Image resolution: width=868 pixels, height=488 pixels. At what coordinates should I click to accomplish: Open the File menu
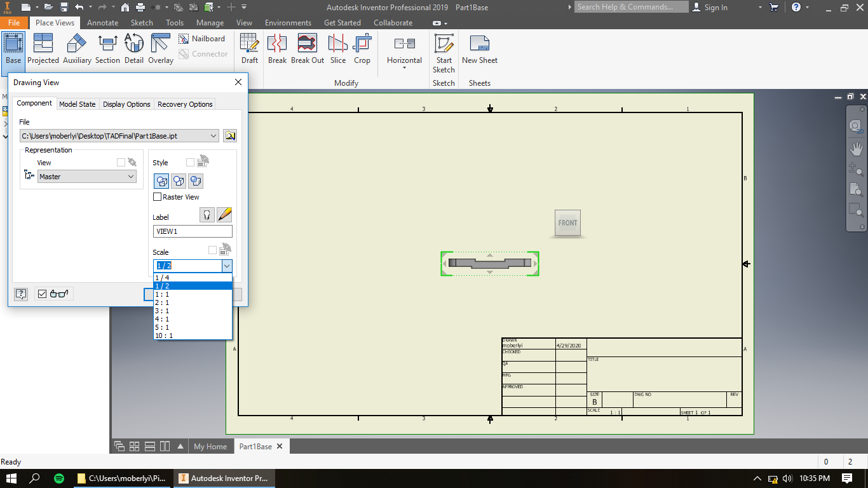[14, 22]
